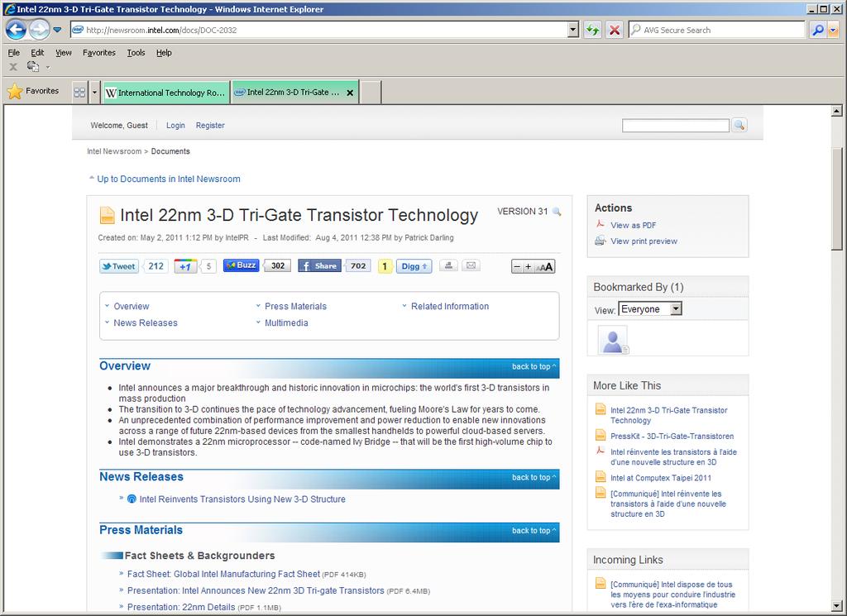Screen dimensions: 847x616
Task: Click the address bar URL field
Action: (324, 31)
